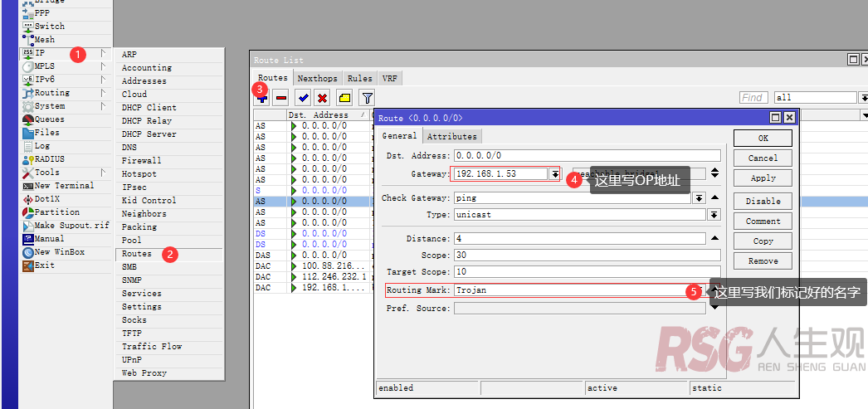
Task: Choose DHCP Server from the IP submenu
Action: [168, 134]
